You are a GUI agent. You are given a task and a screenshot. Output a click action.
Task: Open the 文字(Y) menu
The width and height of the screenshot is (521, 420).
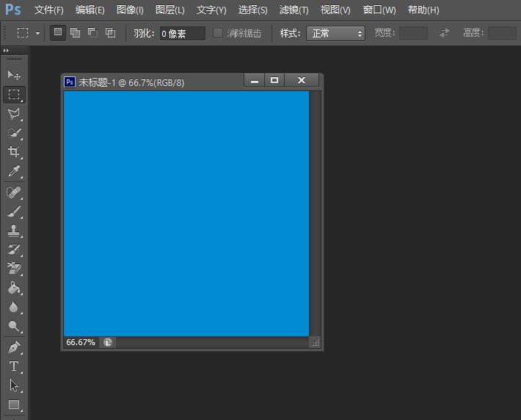pyautogui.click(x=211, y=10)
